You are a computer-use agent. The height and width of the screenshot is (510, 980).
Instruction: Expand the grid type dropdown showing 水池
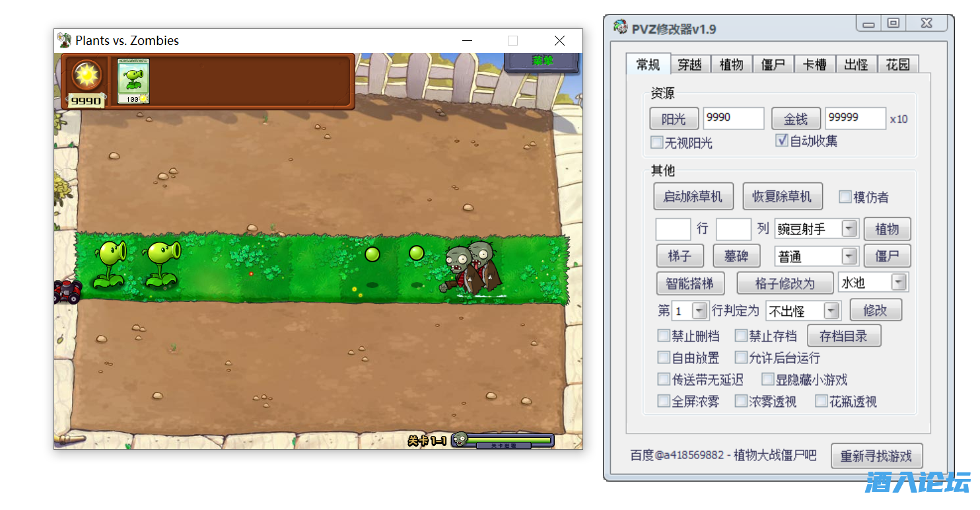click(873, 283)
